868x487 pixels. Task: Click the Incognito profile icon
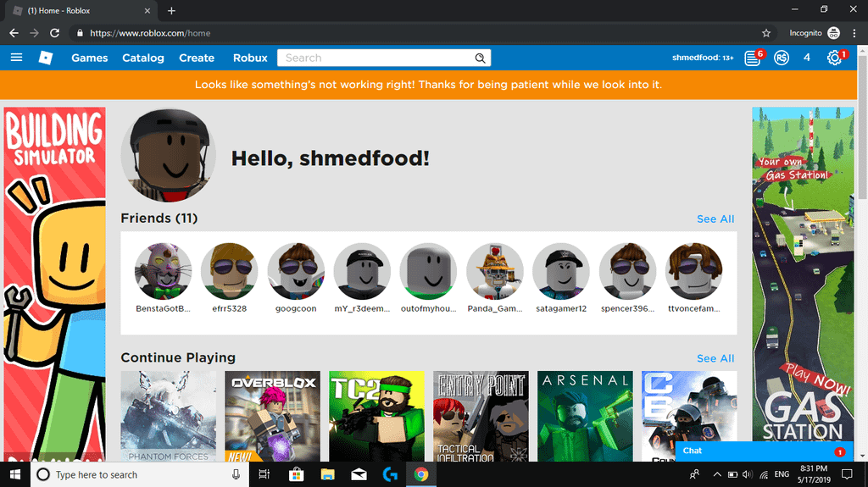pos(834,33)
